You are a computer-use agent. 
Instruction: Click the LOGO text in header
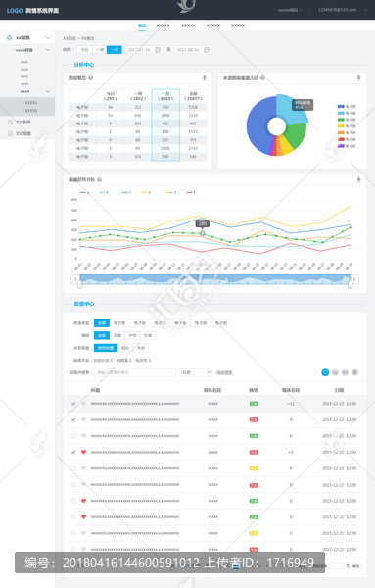point(15,11)
